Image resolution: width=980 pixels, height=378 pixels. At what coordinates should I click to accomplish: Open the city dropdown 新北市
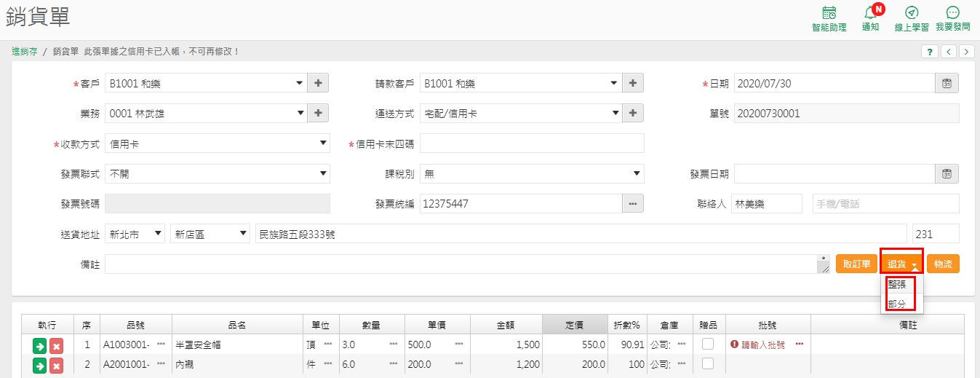point(135,234)
